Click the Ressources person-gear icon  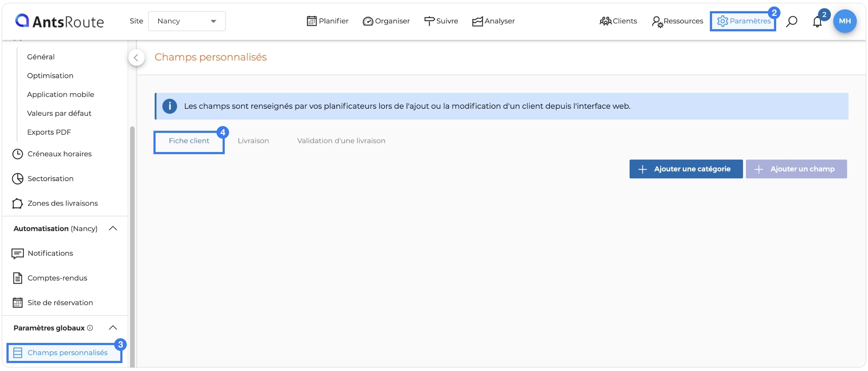coord(657,22)
